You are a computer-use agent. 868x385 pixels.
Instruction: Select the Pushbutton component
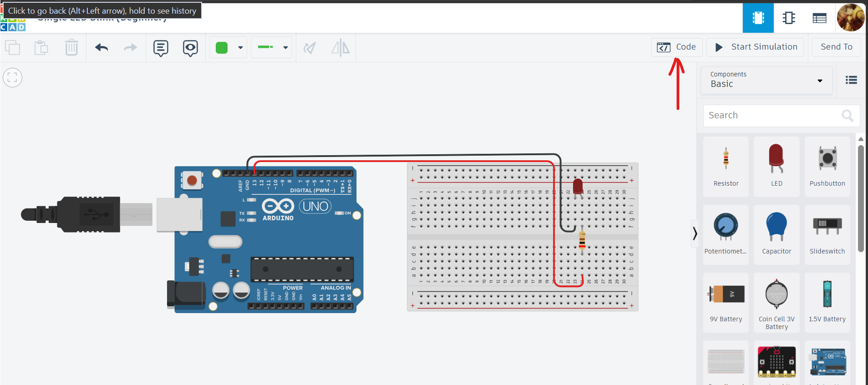[x=827, y=167]
